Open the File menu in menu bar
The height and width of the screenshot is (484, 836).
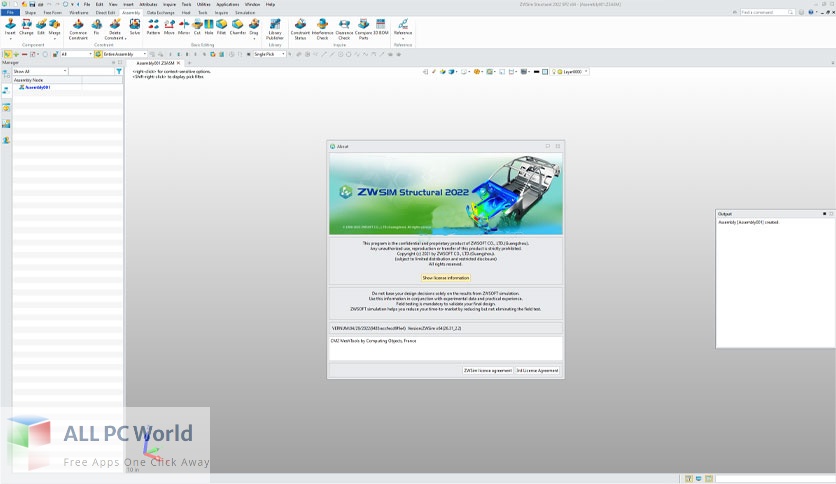(x=87, y=4)
